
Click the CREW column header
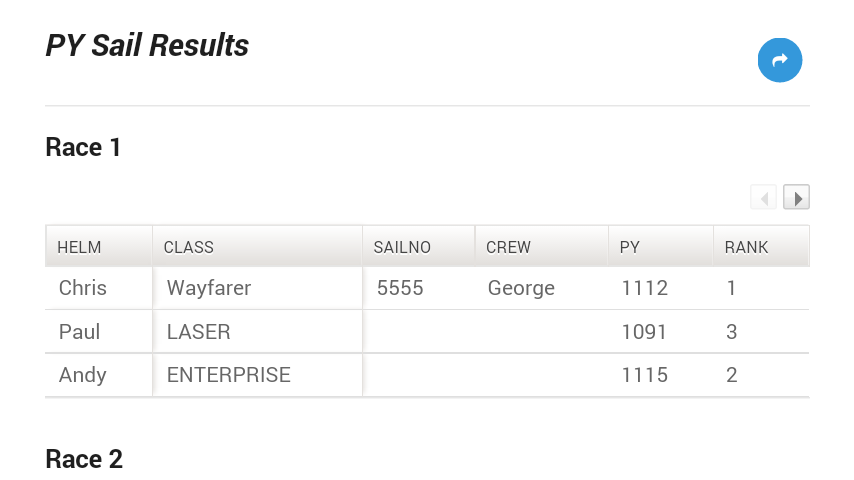pyautogui.click(x=508, y=247)
